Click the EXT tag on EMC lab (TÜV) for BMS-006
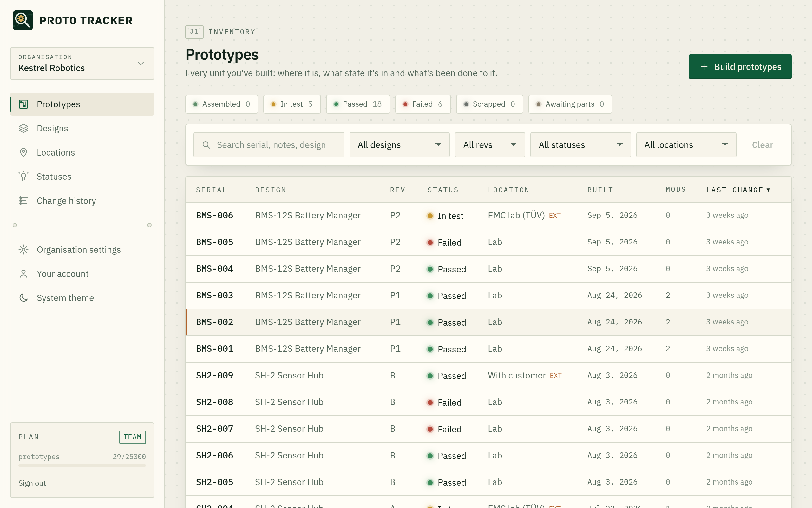 pyautogui.click(x=555, y=216)
